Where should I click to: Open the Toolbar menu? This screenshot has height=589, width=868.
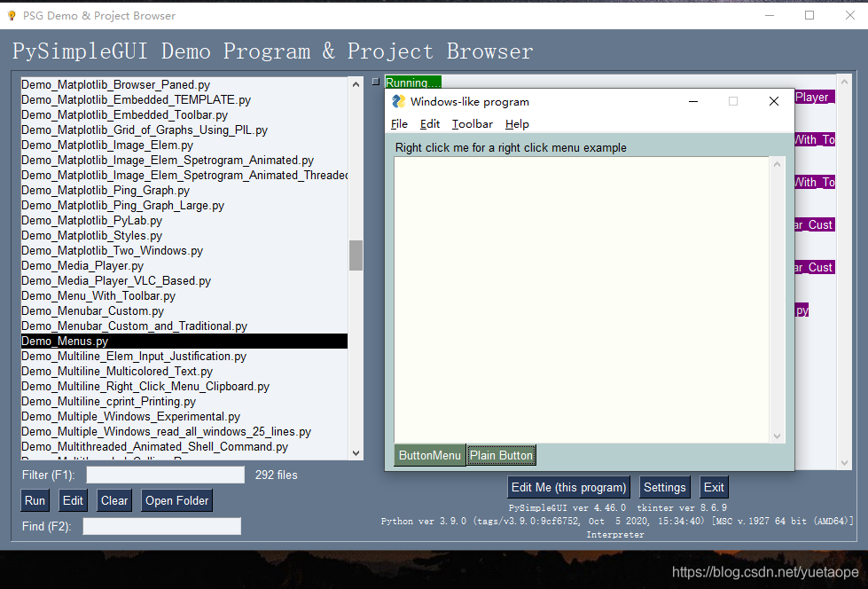(x=473, y=124)
